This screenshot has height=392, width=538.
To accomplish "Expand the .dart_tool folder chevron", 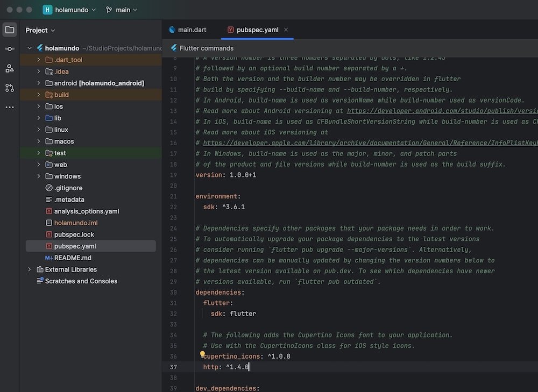I will pos(38,60).
